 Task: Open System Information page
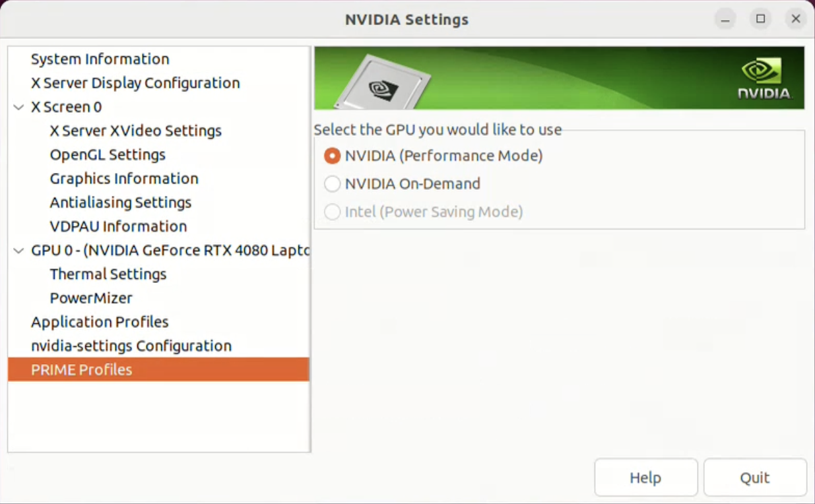[x=100, y=59]
